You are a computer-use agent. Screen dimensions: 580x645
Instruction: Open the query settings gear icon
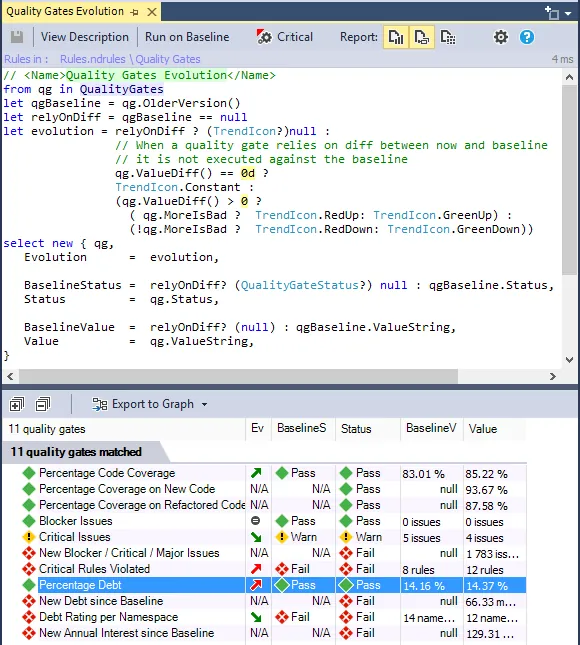tap(501, 37)
